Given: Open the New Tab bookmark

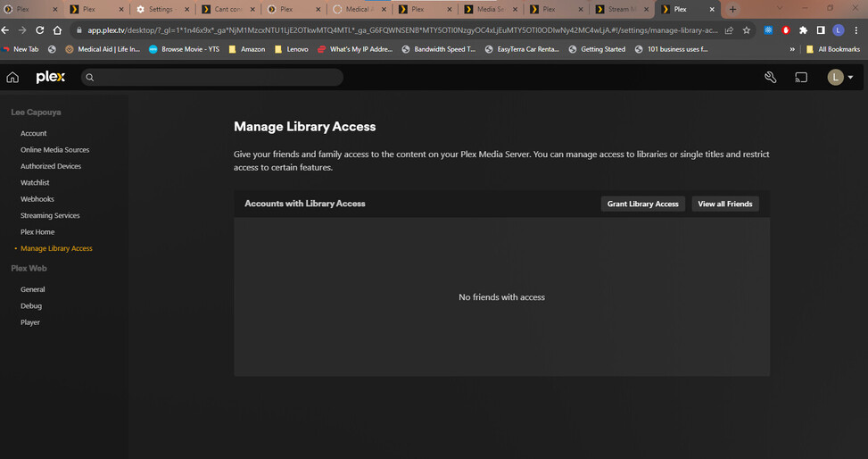Looking at the screenshot, I should pos(21,49).
